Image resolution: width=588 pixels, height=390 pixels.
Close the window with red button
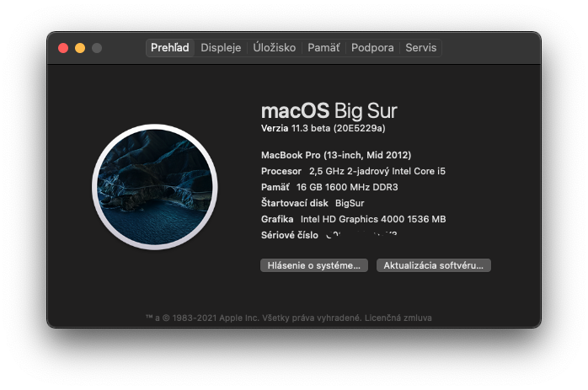(63, 48)
